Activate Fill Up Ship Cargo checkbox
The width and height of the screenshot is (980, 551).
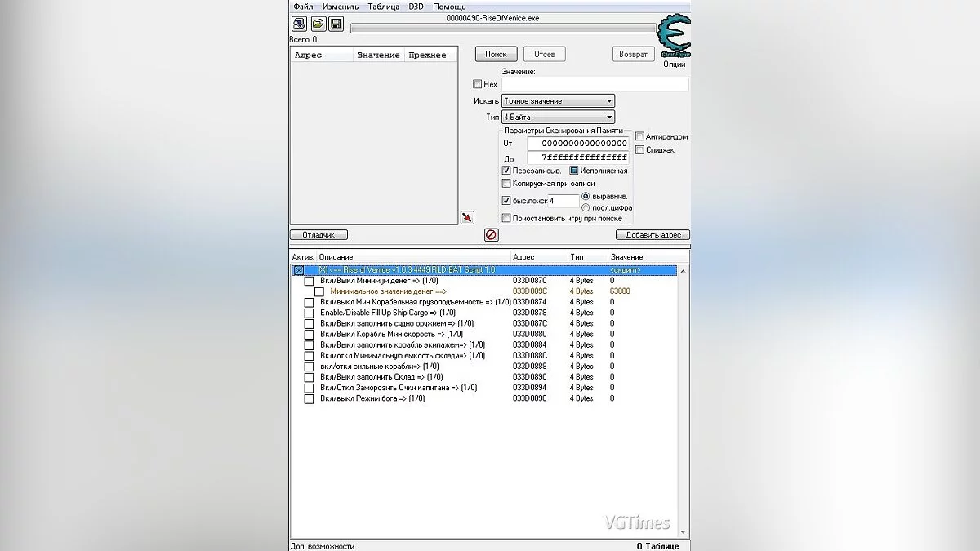tap(309, 313)
